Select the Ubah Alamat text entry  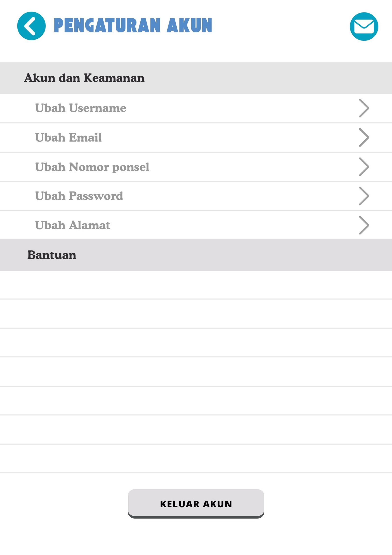[x=73, y=225]
